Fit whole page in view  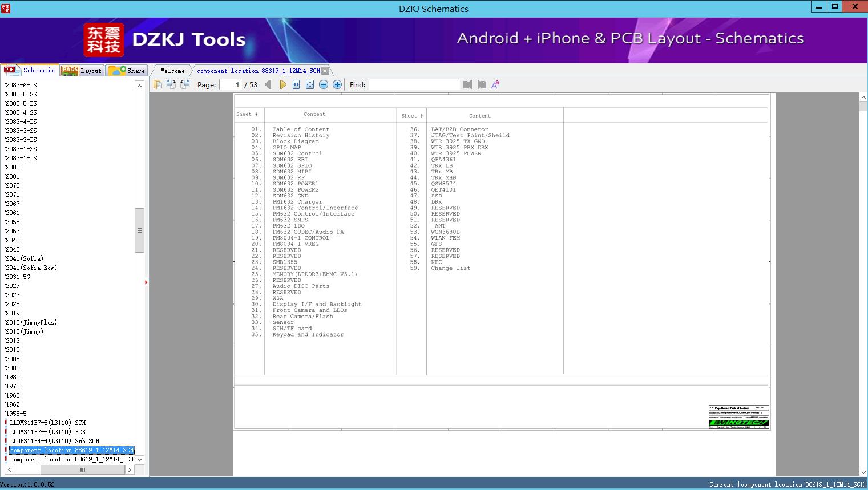click(310, 84)
